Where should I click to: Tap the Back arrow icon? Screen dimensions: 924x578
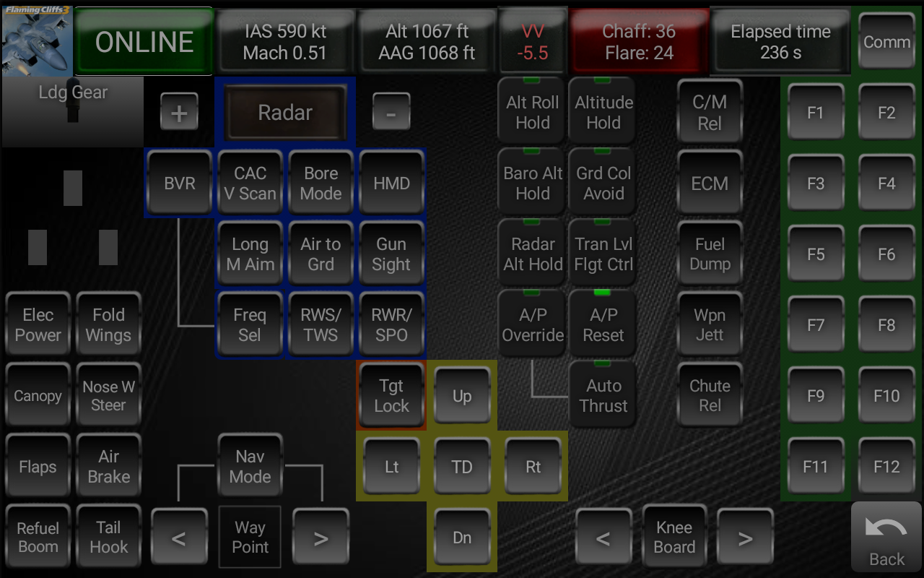[x=886, y=530]
